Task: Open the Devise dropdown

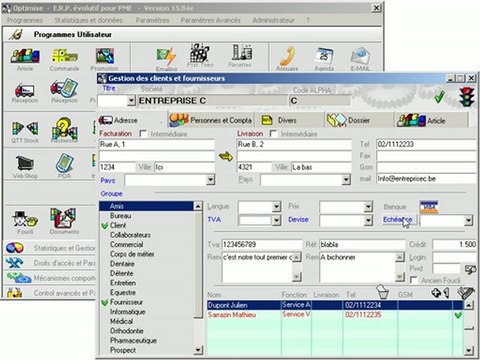Action: tap(368, 220)
